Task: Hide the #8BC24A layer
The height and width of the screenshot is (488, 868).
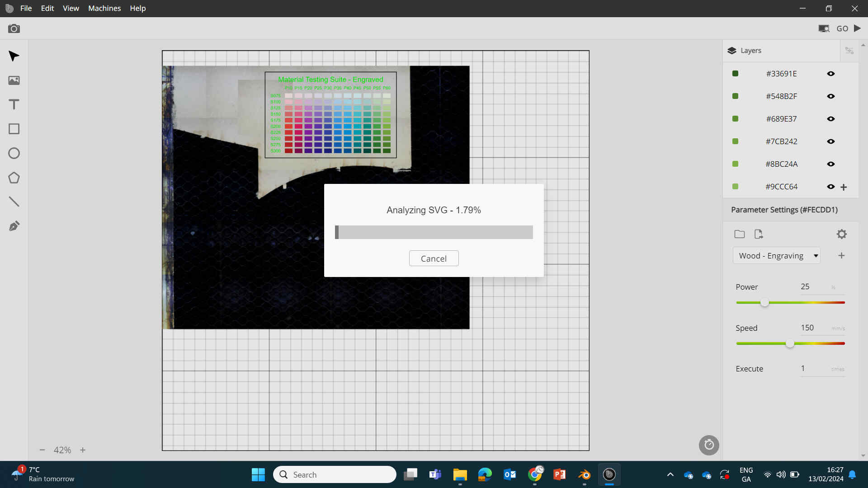Action: pyautogui.click(x=831, y=164)
